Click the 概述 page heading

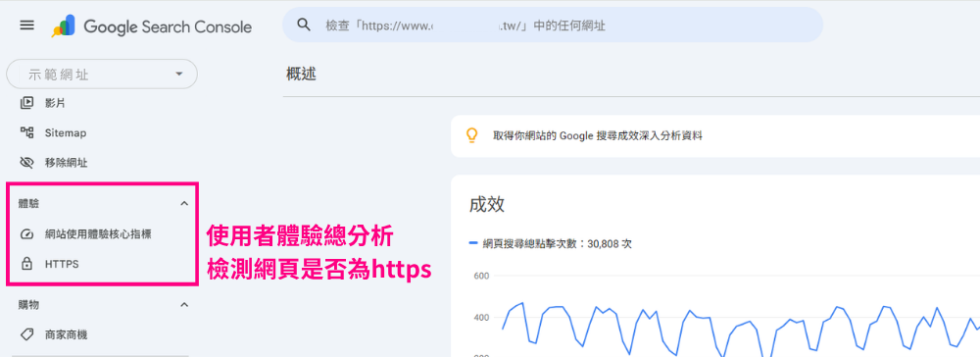pos(301,74)
